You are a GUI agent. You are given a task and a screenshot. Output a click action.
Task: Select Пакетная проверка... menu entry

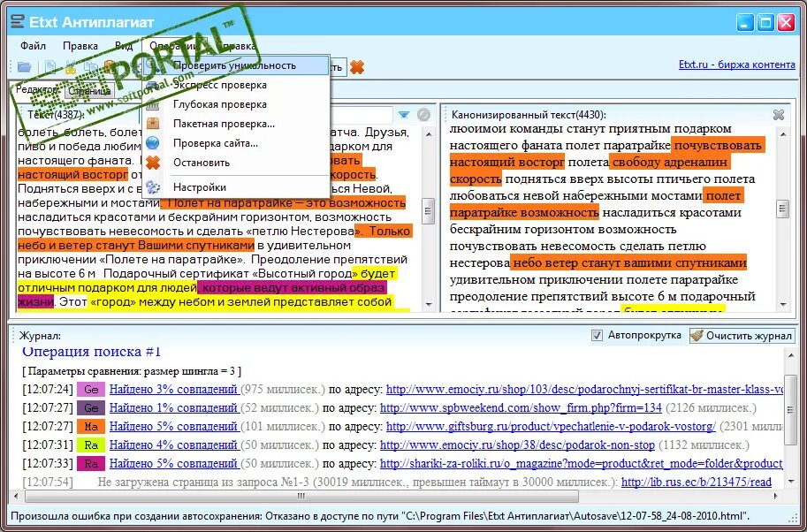coord(236,124)
